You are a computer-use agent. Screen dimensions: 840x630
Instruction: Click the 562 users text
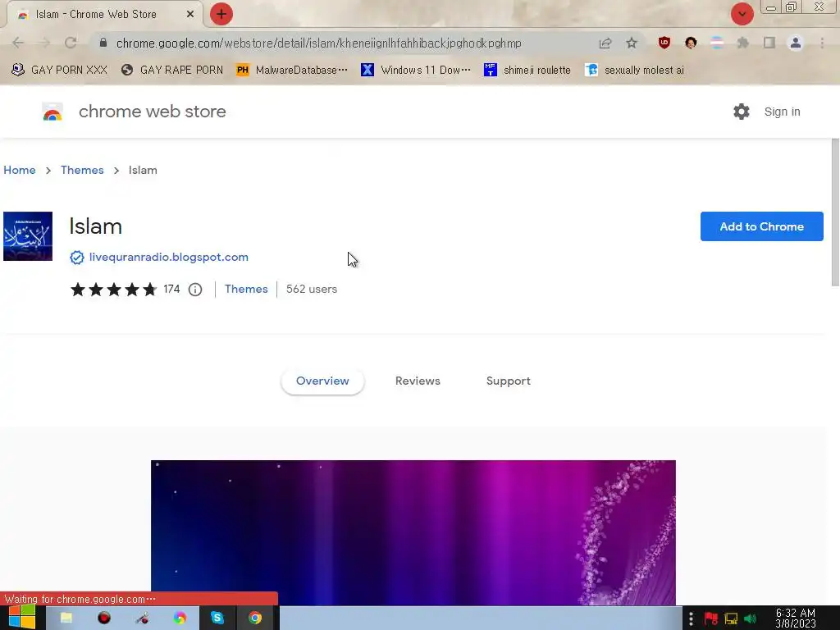pyautogui.click(x=311, y=290)
